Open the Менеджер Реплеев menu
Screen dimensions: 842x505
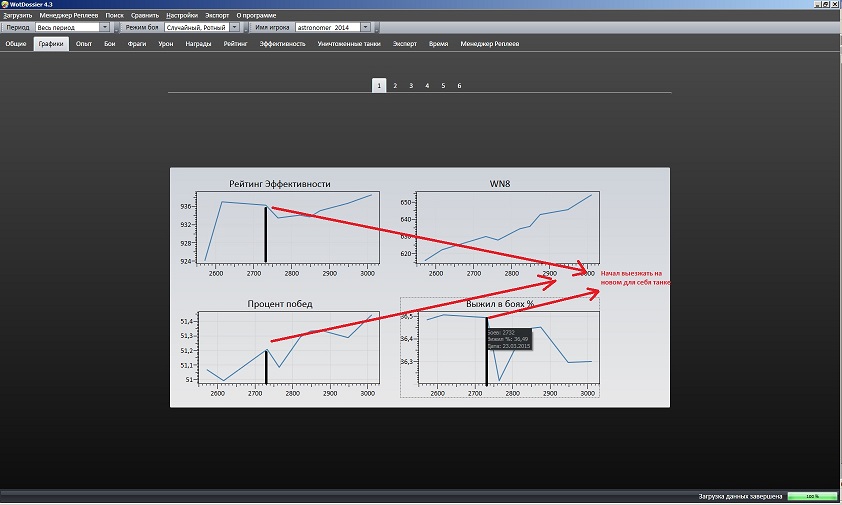click(68, 16)
